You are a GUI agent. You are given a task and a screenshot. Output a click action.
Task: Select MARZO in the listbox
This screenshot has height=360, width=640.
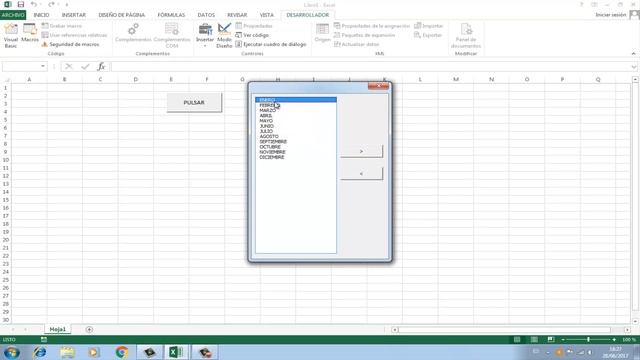tap(296, 111)
